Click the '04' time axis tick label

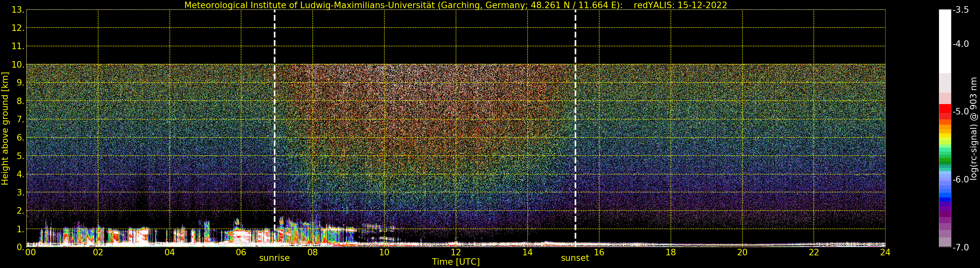(x=170, y=252)
